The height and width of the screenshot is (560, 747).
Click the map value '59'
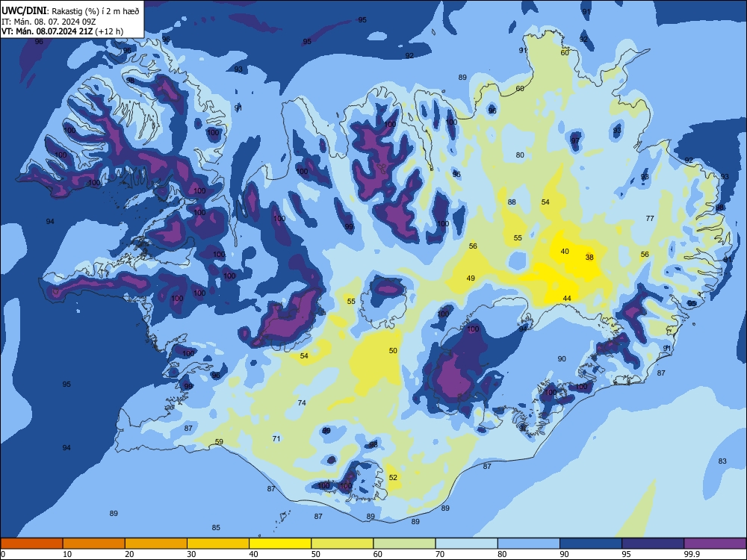(219, 441)
